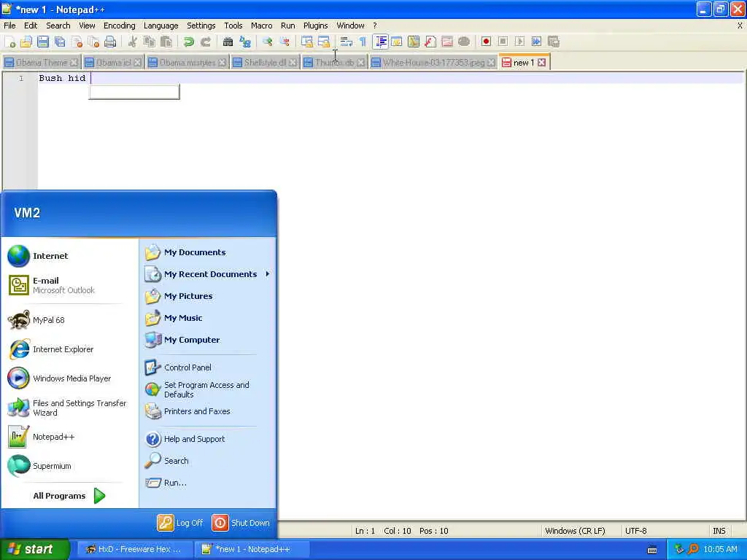Open the Document Map toolbar icon
Image resolution: width=747 pixels, height=560 pixels.
coord(414,42)
